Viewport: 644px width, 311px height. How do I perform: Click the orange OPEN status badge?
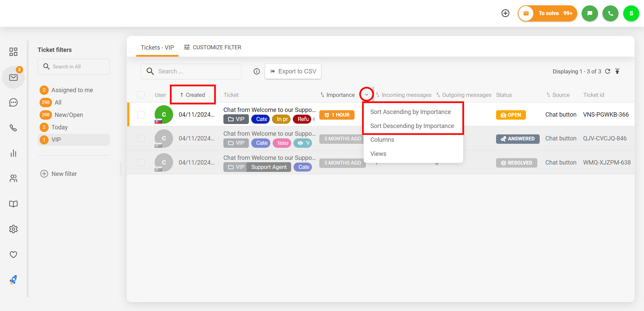tap(511, 115)
